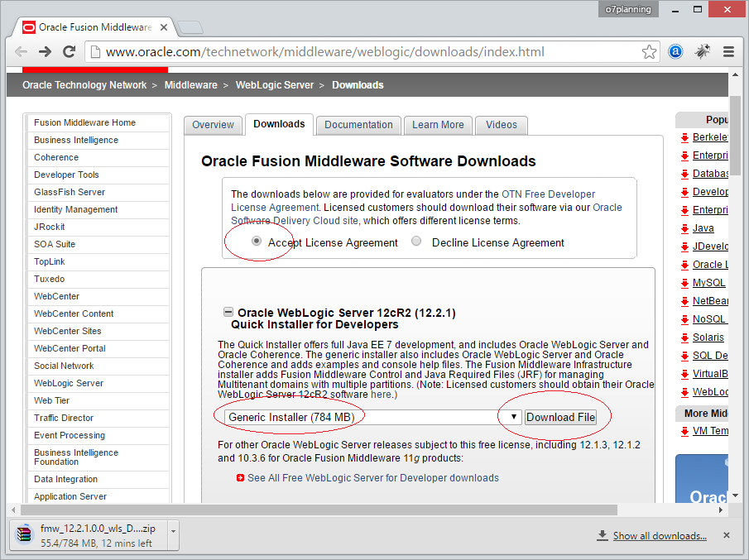The image size is (749, 560).
Task: Click the horizontal scrollbar left arrow
Action: tap(14, 510)
